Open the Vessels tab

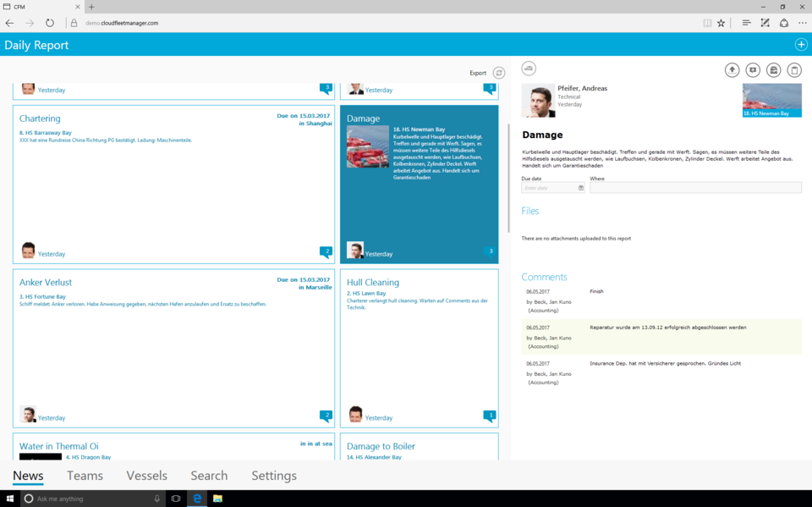pos(146,476)
